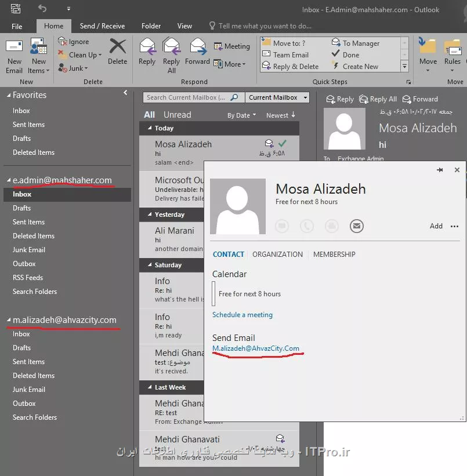Click Reply All in the ribbon
This screenshot has height=476, width=467.
coord(171,56)
